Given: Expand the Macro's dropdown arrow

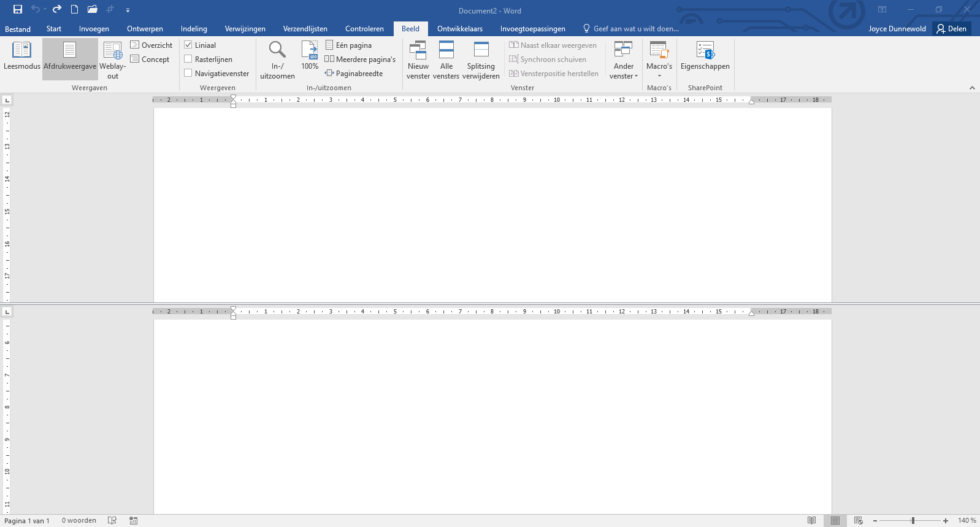Looking at the screenshot, I should (659, 76).
